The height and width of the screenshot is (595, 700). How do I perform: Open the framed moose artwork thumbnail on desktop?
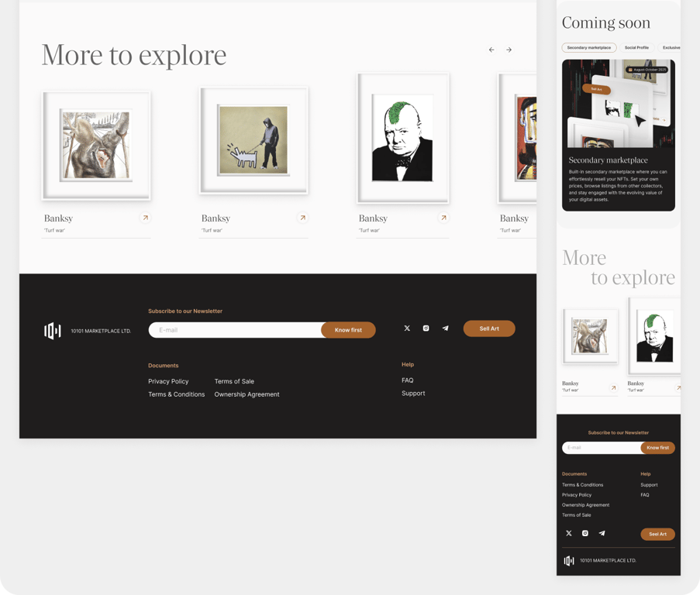[96, 146]
